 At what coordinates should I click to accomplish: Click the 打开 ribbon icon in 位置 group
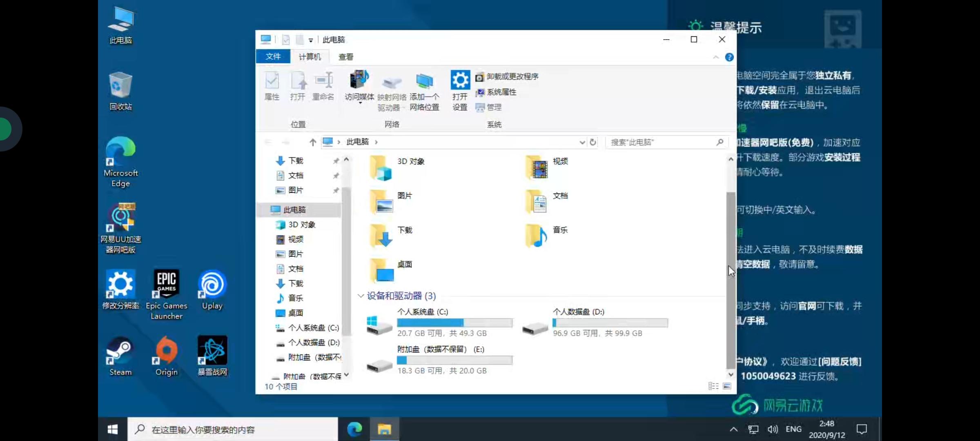(298, 86)
